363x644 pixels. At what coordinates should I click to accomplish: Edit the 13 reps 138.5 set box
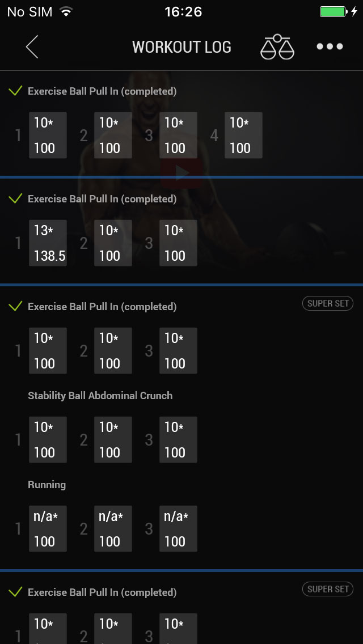48,243
